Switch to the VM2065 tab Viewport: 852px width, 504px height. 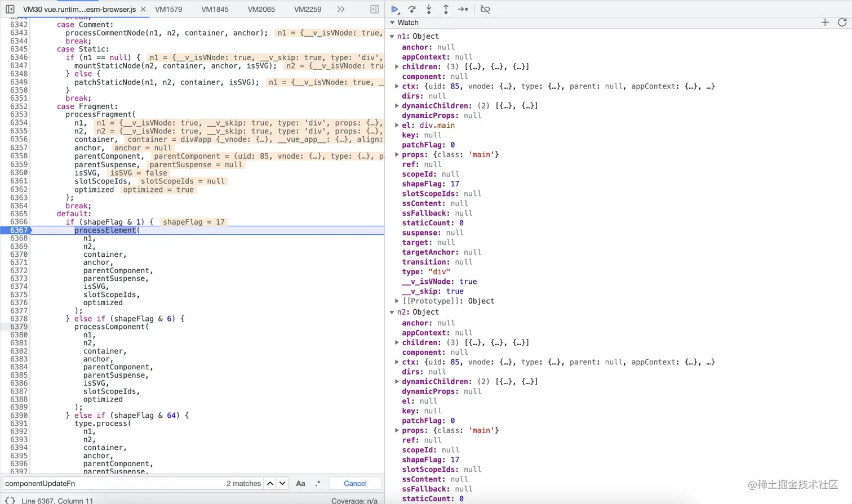[261, 9]
